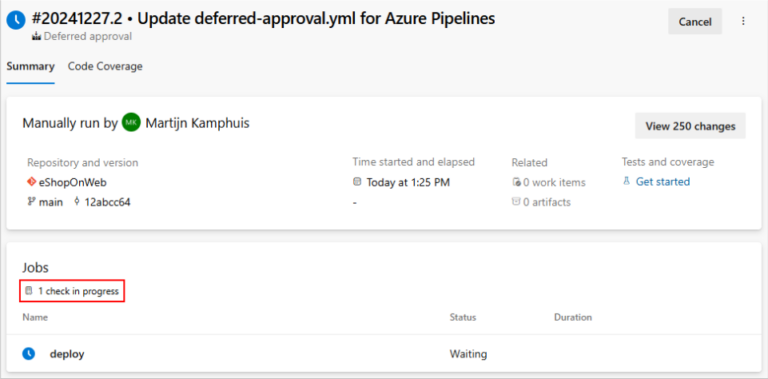This screenshot has width=768, height=379.
Task: Click the Waiting status of deploy
Action: 468,354
